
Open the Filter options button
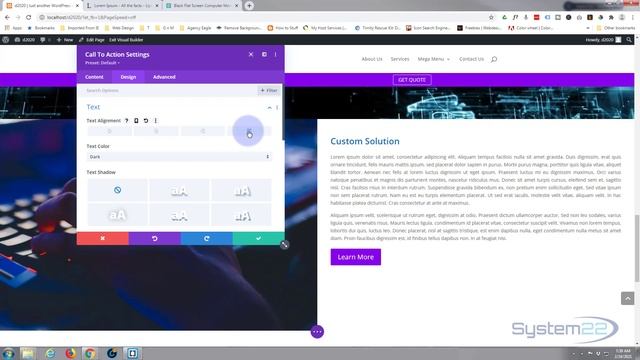pos(269,90)
